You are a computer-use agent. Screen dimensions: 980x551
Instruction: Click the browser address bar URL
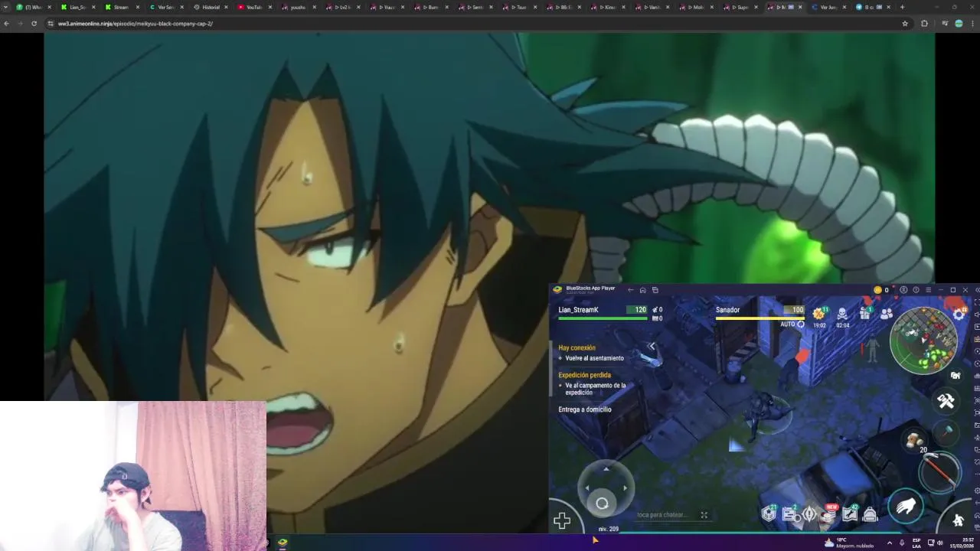[136, 24]
